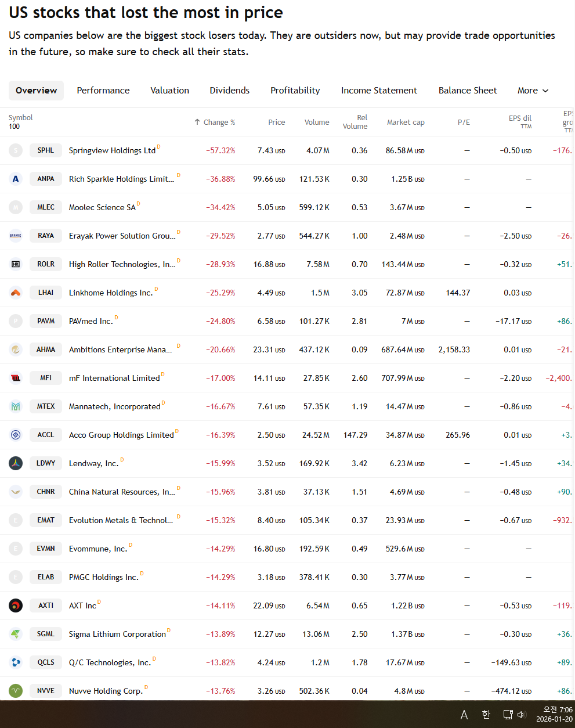Click the Evolution Metals logo icon
The width and height of the screenshot is (575, 728).
[16, 520]
